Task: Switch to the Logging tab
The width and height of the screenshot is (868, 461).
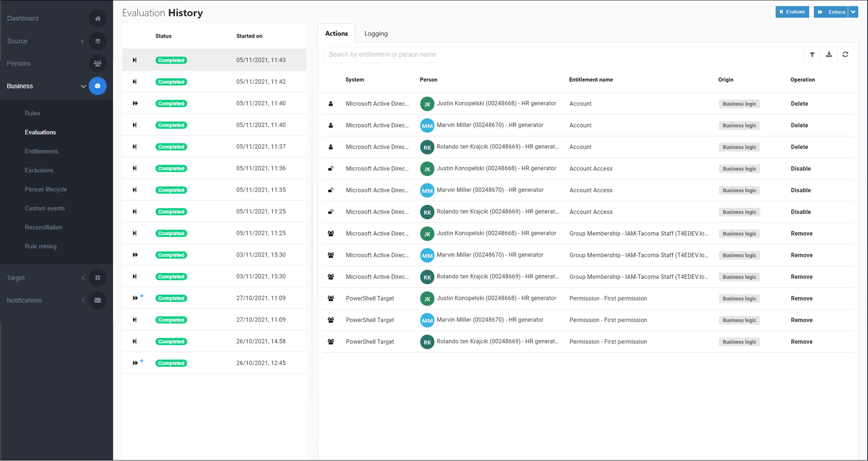Action: point(376,33)
